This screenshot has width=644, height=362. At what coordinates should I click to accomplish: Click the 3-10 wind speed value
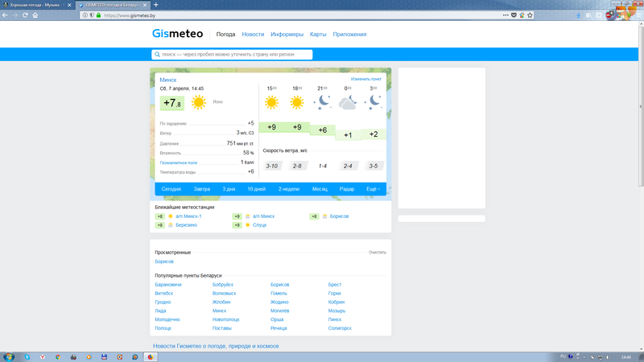pos(271,167)
